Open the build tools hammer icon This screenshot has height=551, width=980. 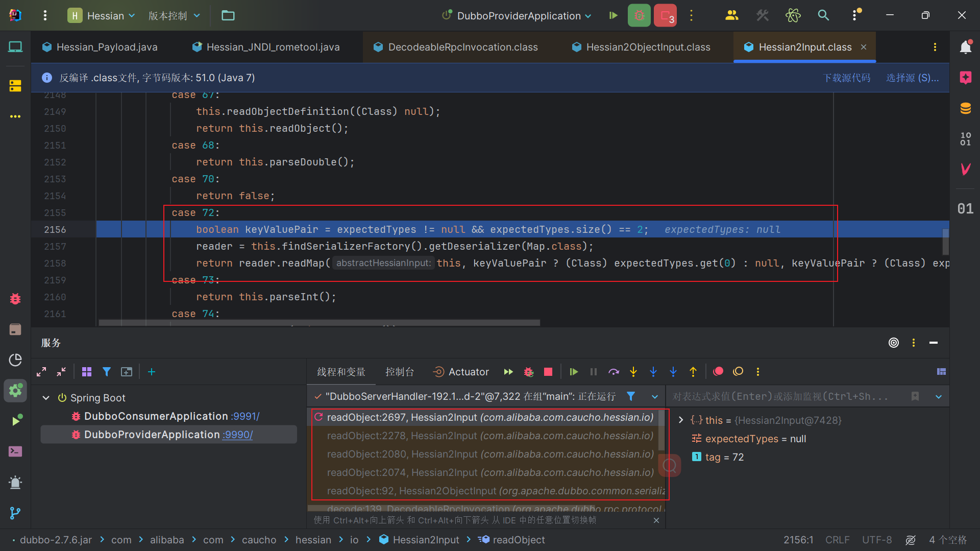click(x=763, y=15)
